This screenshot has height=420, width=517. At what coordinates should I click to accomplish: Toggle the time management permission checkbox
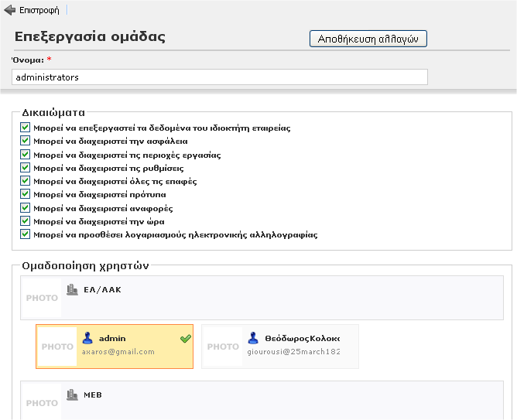(x=26, y=221)
